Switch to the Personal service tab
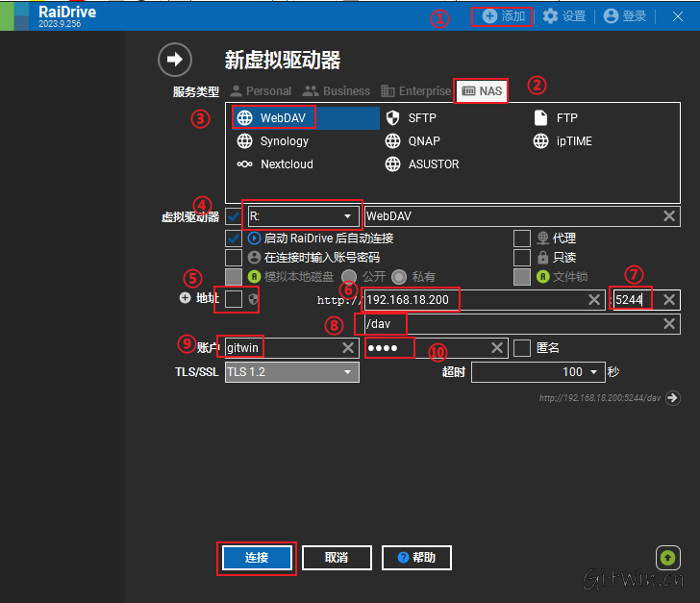Viewport: 700px width, 603px height. pos(261,91)
